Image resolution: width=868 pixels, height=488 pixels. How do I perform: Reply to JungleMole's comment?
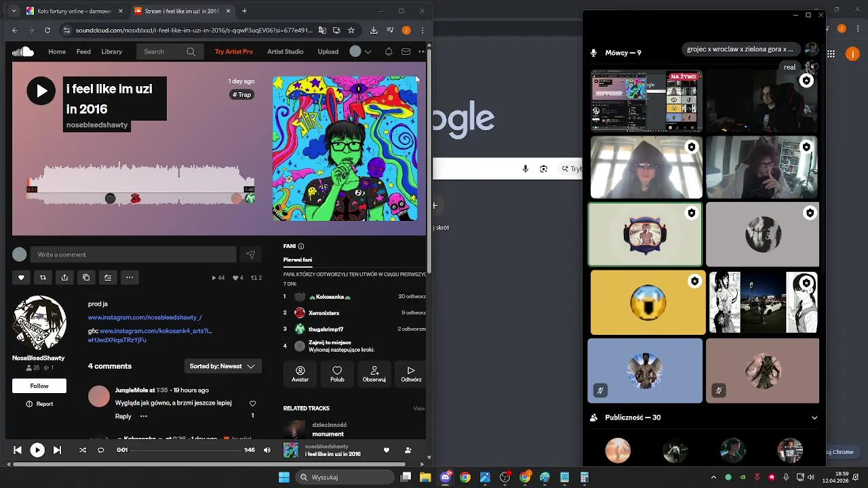click(123, 416)
